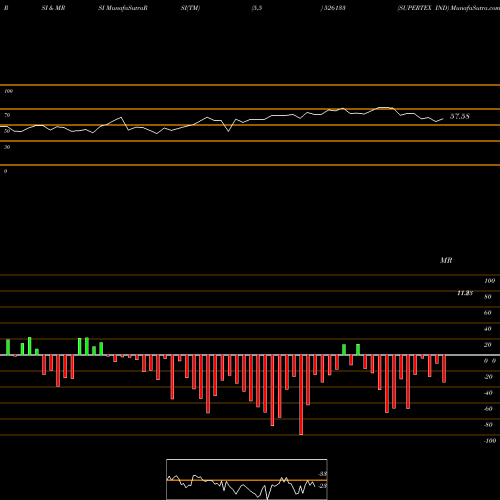Click the 20 label on MR axis

tap(488, 345)
